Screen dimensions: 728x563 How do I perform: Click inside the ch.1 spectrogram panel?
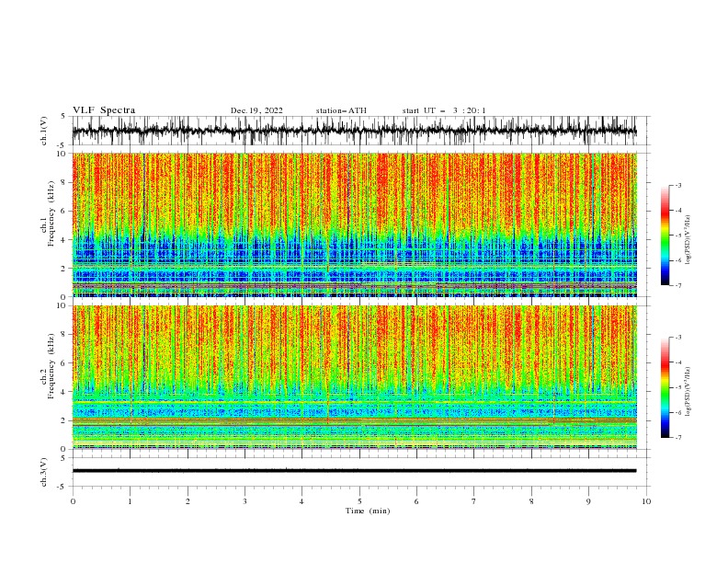(354, 224)
